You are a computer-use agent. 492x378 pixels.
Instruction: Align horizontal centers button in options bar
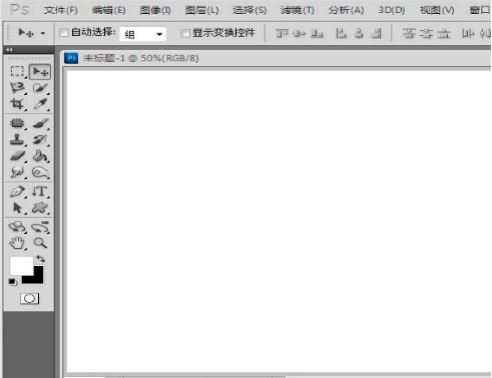pyautogui.click(x=359, y=33)
